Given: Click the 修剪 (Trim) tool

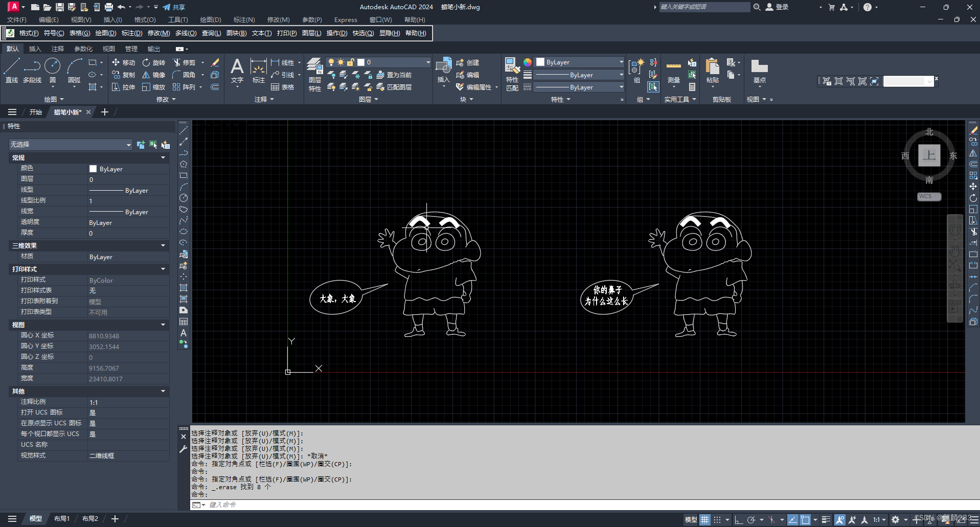Looking at the screenshot, I should [184, 62].
